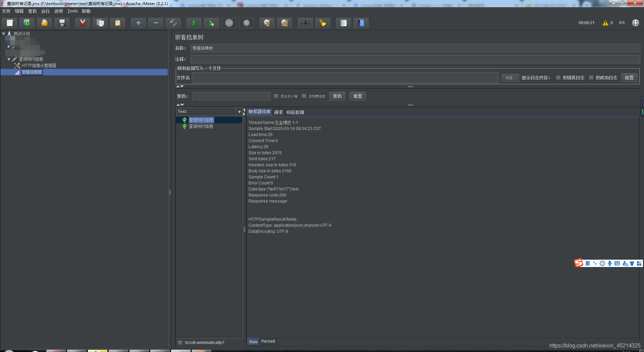
Task: Open the 编辑 menu
Action: pos(19,11)
